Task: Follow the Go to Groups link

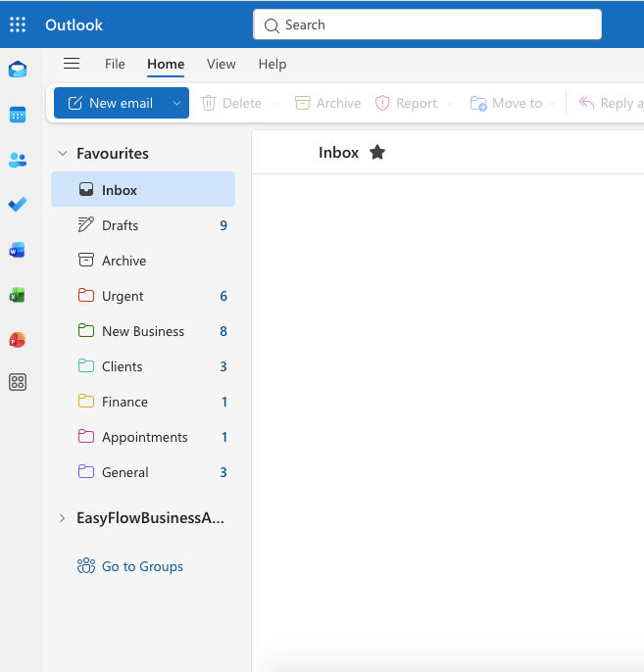Action: point(130,566)
